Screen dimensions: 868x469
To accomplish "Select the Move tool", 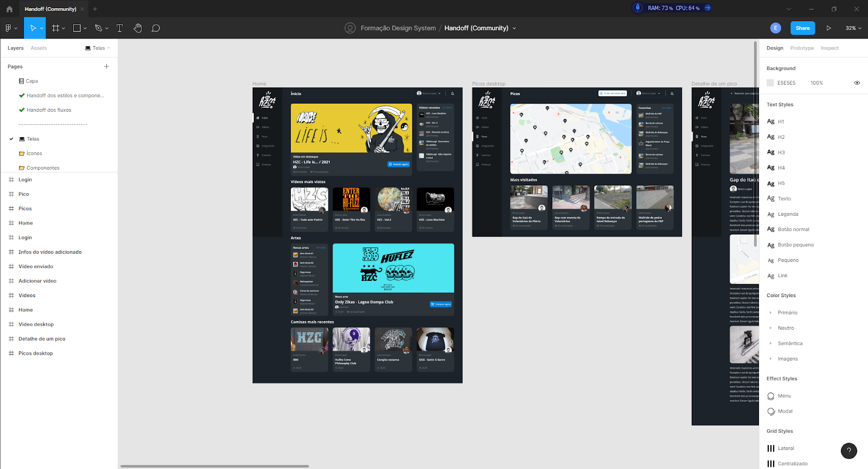I will coord(33,28).
